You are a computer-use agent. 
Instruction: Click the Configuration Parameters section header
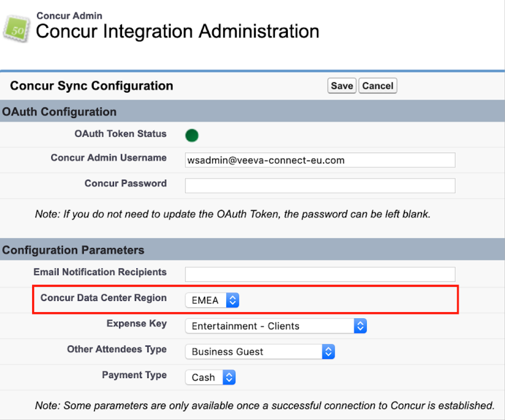73,250
